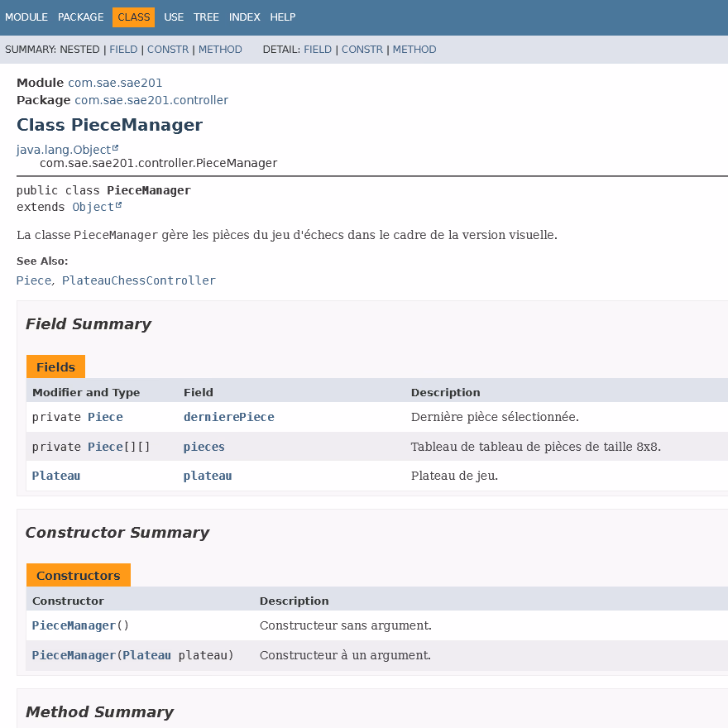Open the no-argument PieceManager() constructor link
This screenshot has height=728, width=728.
74,625
